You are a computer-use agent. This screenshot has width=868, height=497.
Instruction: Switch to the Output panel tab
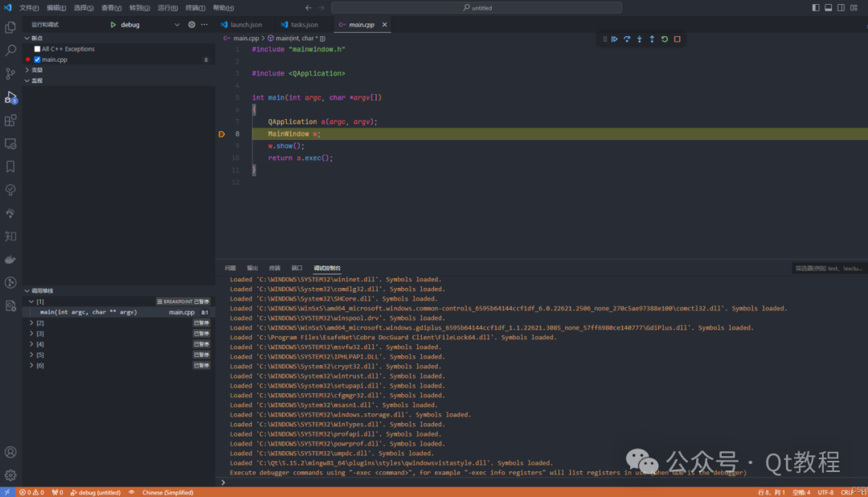click(252, 268)
